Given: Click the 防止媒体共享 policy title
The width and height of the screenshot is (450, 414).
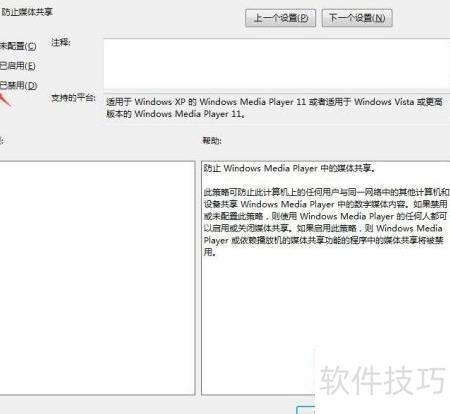Looking at the screenshot, I should click(x=27, y=12).
